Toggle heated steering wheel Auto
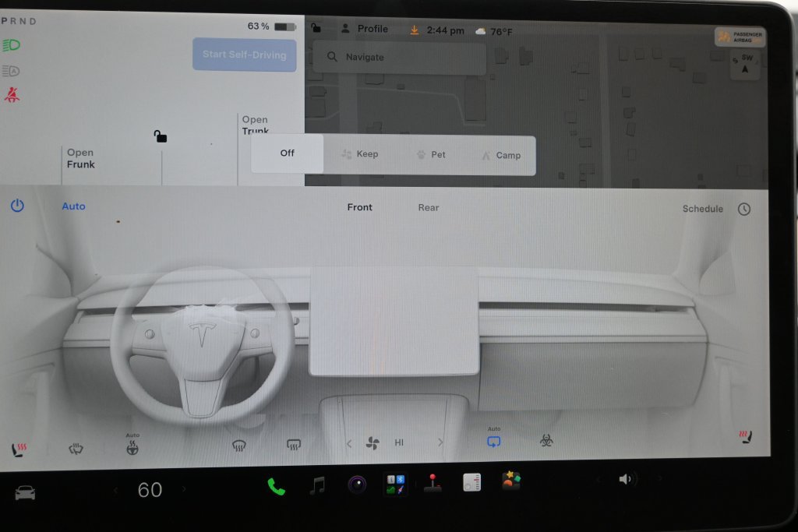 132,444
